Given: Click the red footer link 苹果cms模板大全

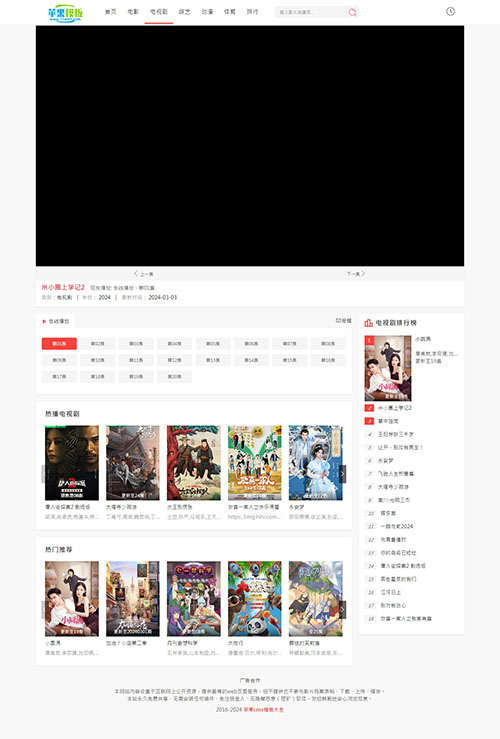Looking at the screenshot, I should pos(263,709).
